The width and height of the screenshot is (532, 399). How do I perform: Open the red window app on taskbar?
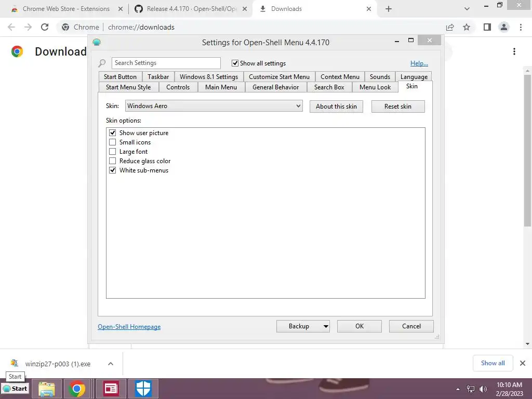pos(111,389)
